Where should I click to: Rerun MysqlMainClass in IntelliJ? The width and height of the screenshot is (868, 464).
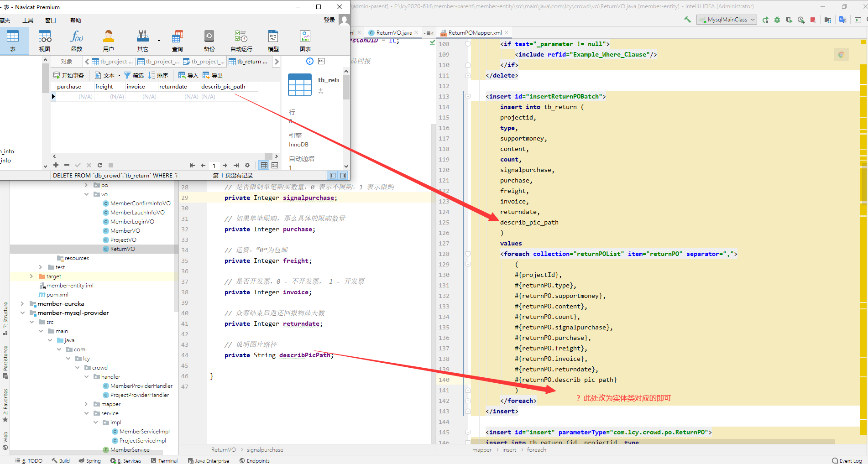(765, 20)
